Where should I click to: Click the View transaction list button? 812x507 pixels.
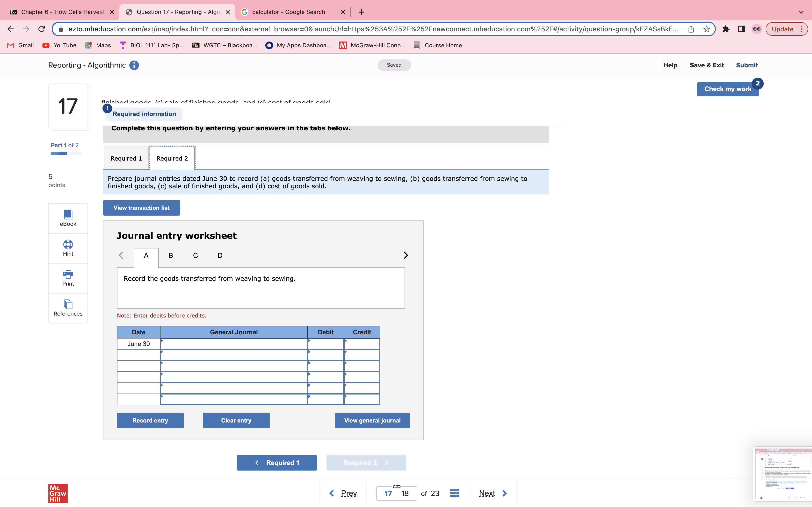point(141,208)
